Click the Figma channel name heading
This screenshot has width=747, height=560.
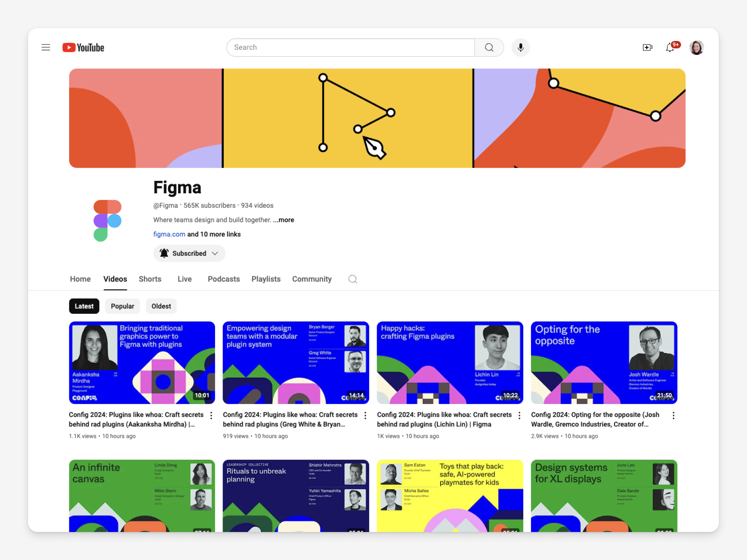pos(177,187)
